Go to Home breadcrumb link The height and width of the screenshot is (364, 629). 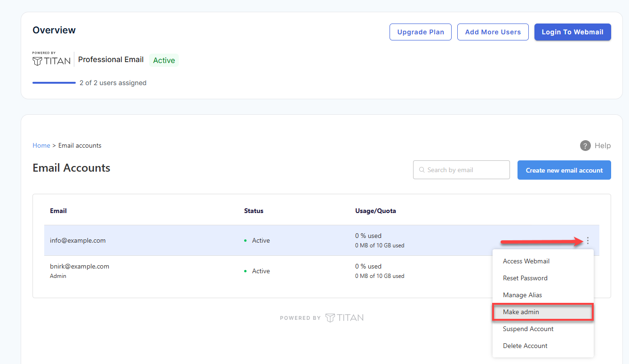(41, 145)
